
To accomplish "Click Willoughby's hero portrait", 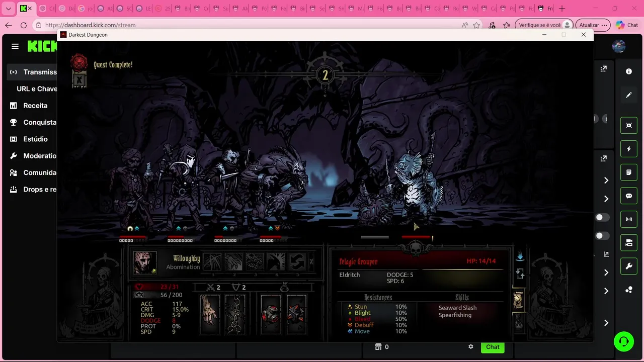I will pyautogui.click(x=145, y=262).
